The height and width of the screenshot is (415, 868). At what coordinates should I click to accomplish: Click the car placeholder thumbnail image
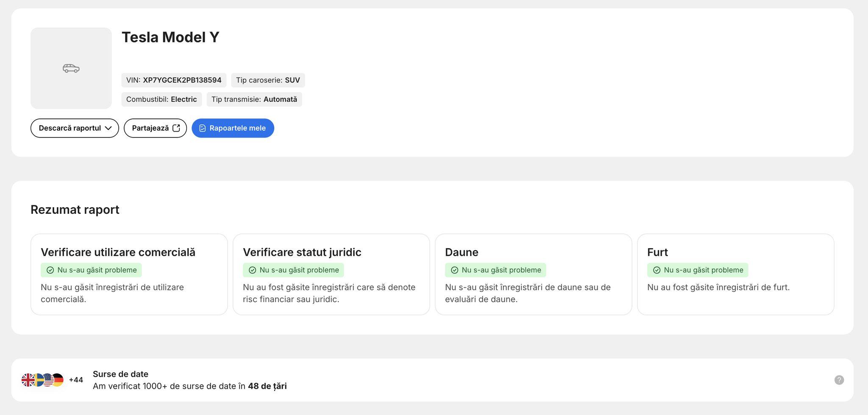[x=71, y=68]
